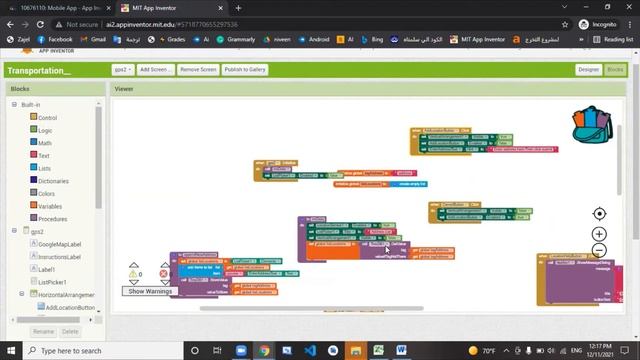This screenshot has height=360, width=640.
Task: Select the Colors blocks color icon
Action: (33, 193)
